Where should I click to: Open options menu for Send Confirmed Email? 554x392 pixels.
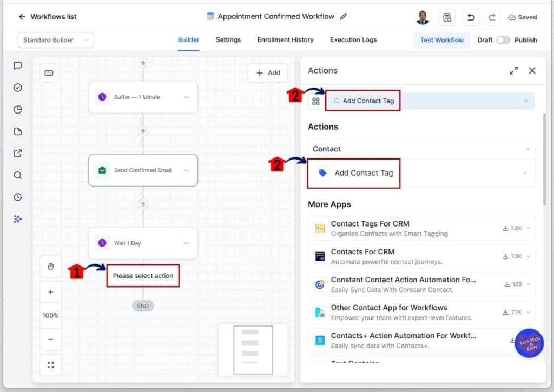click(x=187, y=170)
